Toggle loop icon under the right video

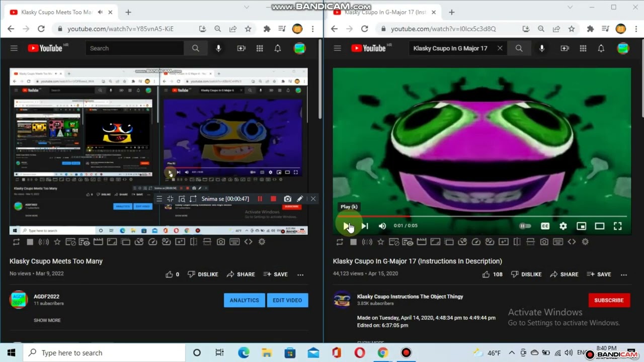click(x=340, y=242)
